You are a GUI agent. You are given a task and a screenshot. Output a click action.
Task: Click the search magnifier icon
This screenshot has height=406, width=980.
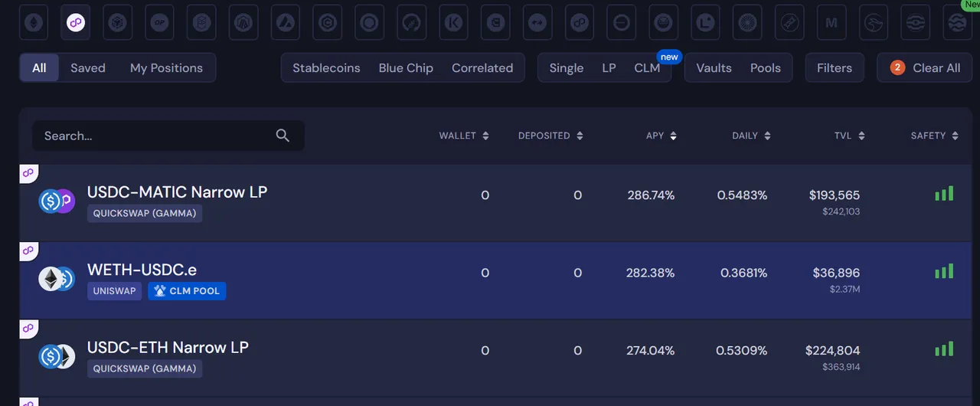point(283,136)
